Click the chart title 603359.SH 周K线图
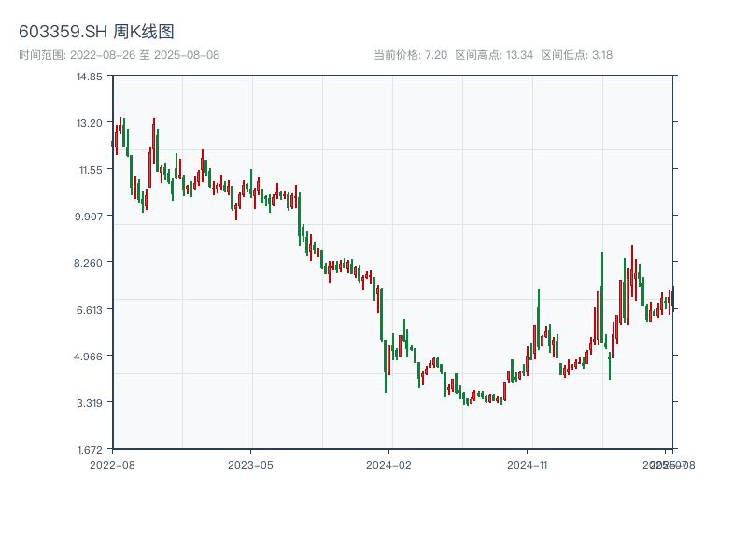The width and height of the screenshot is (747, 560). coord(96,33)
